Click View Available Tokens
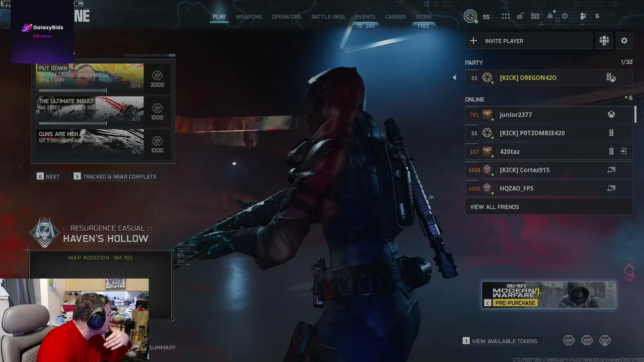Screen dimensions: 644x362 (x=500, y=341)
